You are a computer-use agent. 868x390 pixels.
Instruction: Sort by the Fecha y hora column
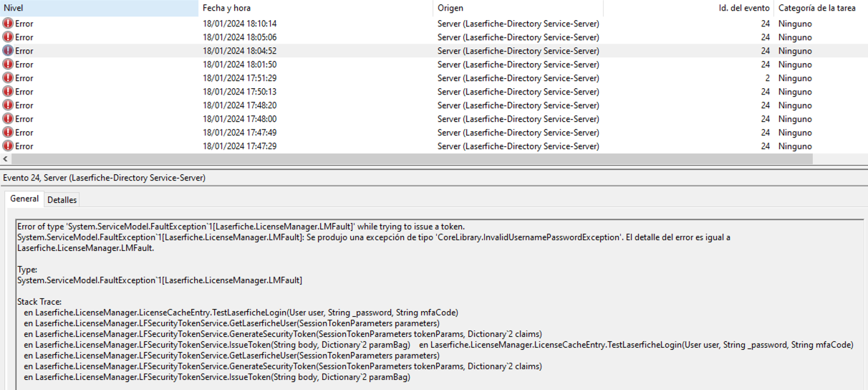(x=315, y=8)
